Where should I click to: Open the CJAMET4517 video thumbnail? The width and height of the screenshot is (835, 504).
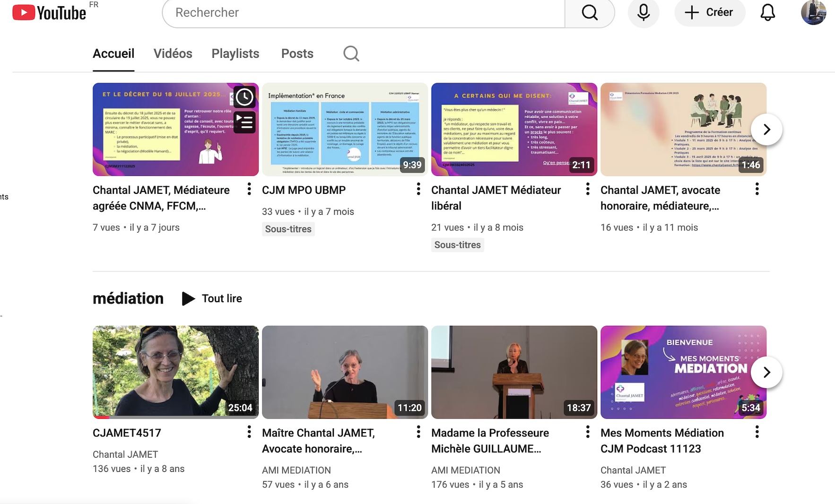click(175, 372)
